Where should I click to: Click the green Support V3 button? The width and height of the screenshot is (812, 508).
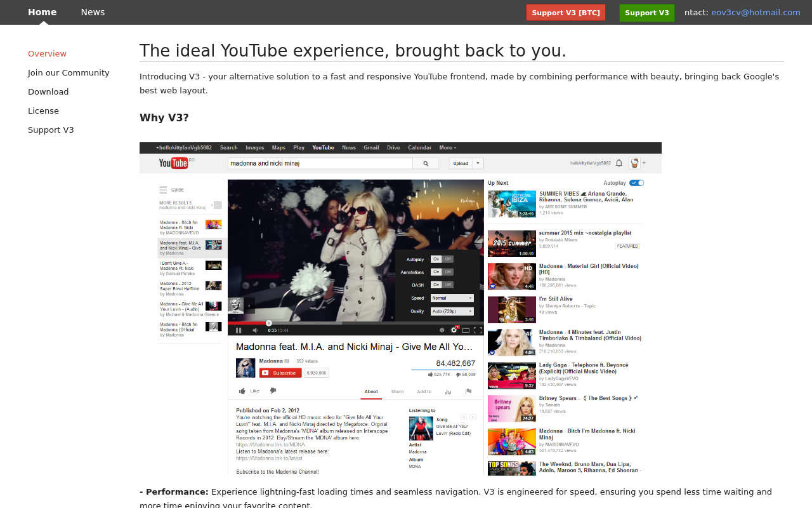[x=647, y=13]
